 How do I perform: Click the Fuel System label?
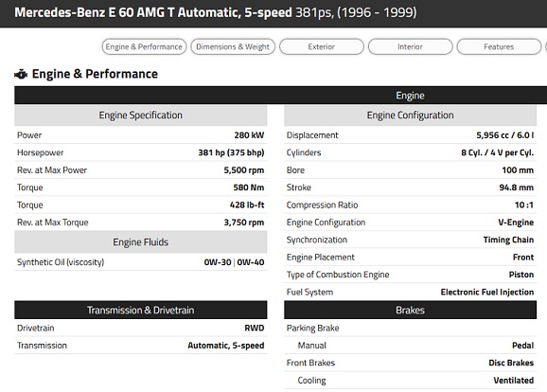point(309,293)
